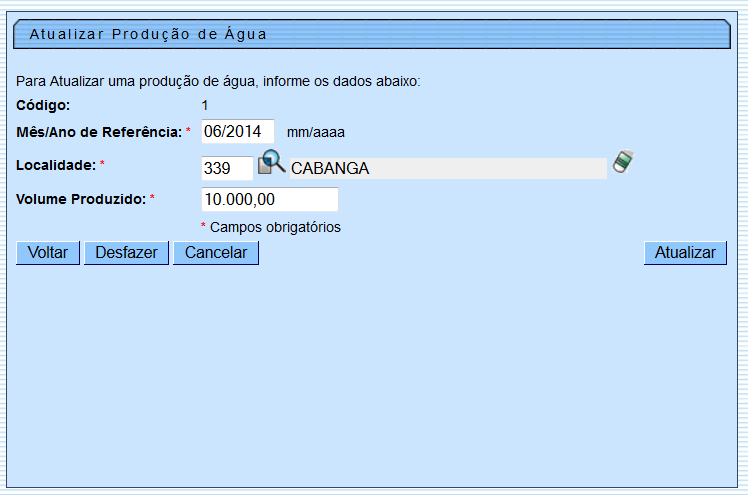Open the Localidade search magnifier icon
The image size is (748, 495).
[x=272, y=163]
